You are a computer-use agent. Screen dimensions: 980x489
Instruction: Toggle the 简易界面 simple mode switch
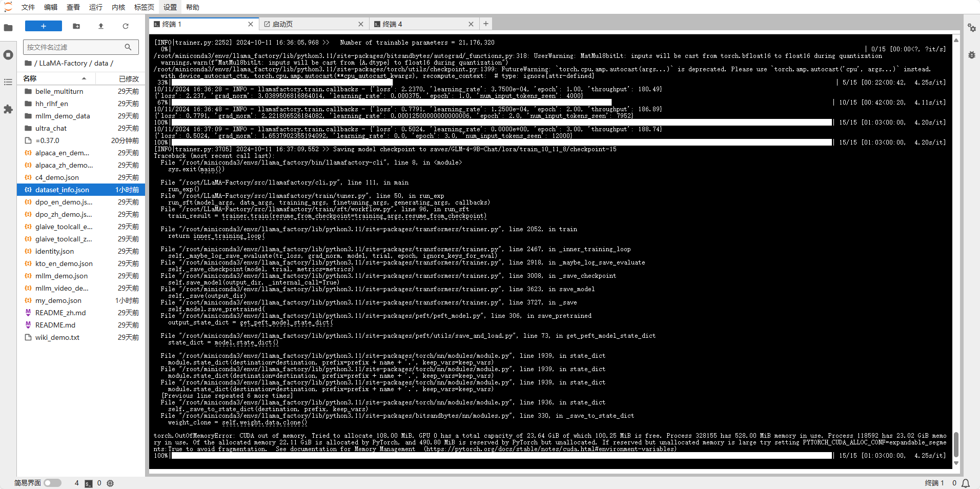click(52, 483)
